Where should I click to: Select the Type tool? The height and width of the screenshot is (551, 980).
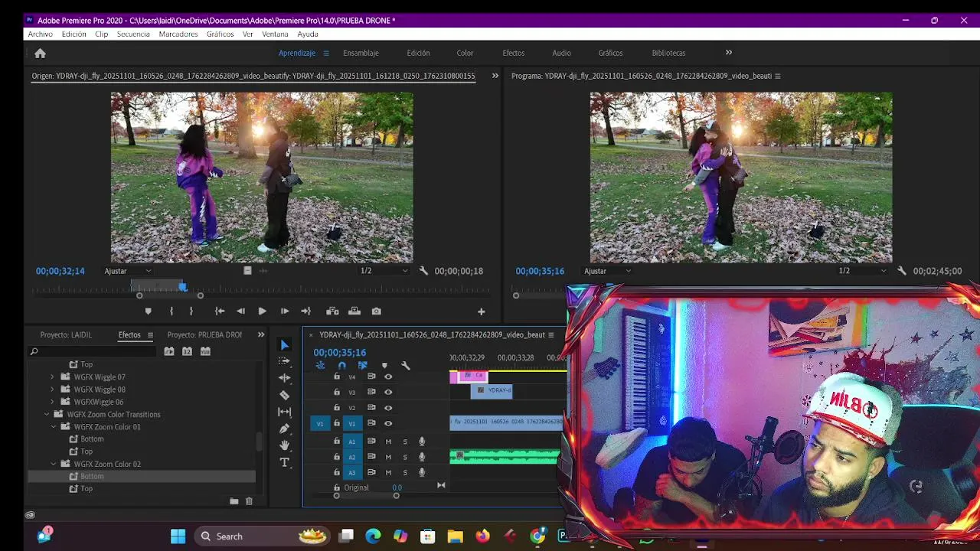285,462
